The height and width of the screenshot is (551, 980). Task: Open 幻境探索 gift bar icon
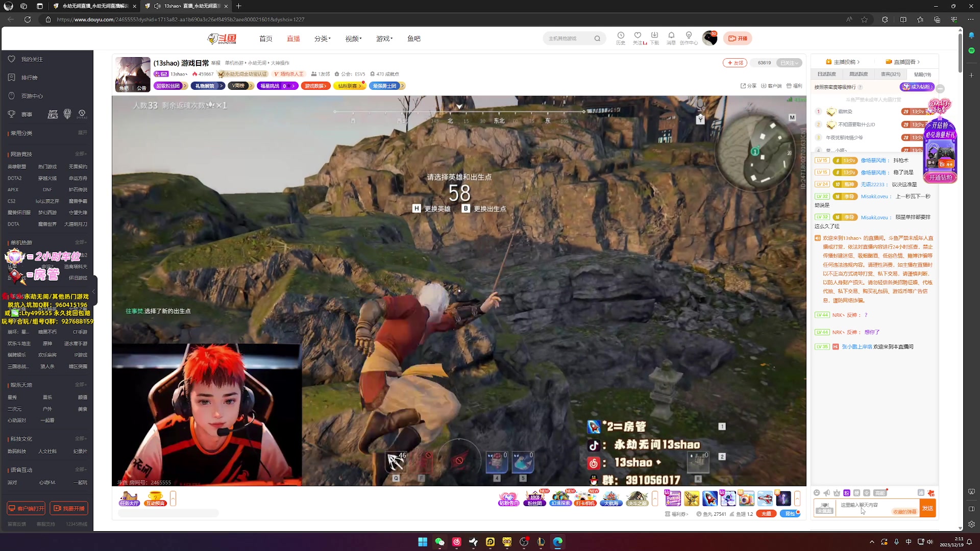click(560, 498)
